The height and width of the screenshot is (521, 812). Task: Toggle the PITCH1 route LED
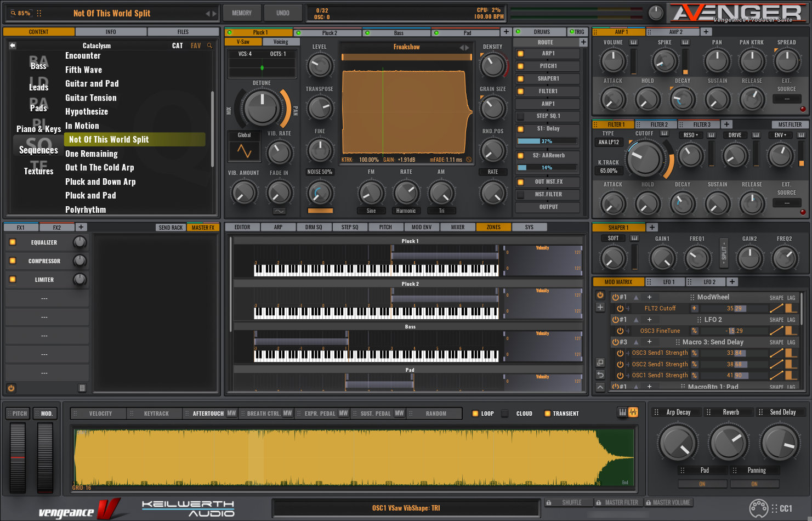pyautogui.click(x=520, y=66)
